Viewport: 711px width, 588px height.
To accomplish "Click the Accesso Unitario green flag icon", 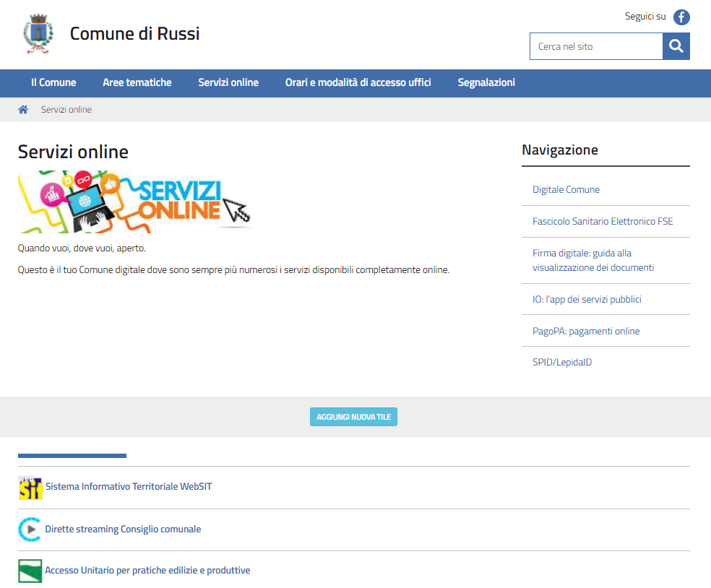I will click(x=30, y=571).
